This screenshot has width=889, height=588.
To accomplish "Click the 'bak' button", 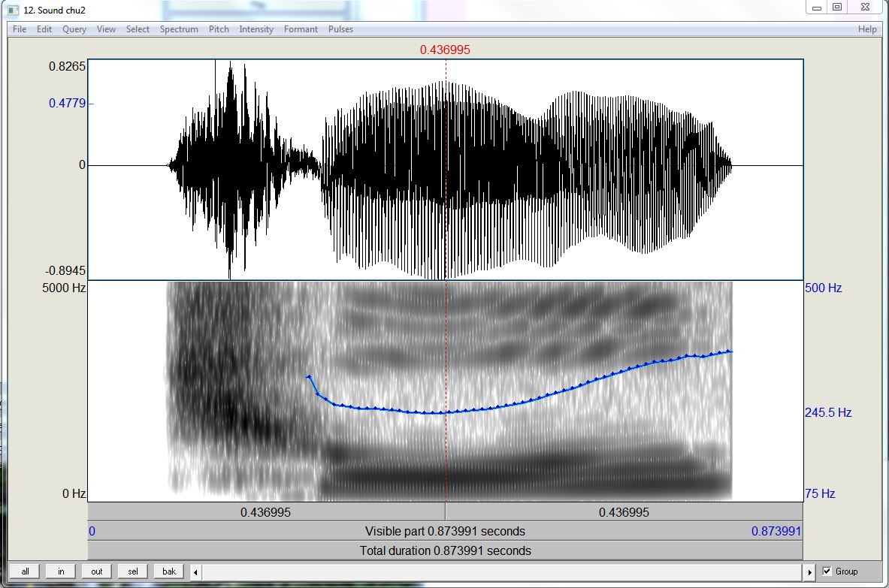I will pos(169,571).
